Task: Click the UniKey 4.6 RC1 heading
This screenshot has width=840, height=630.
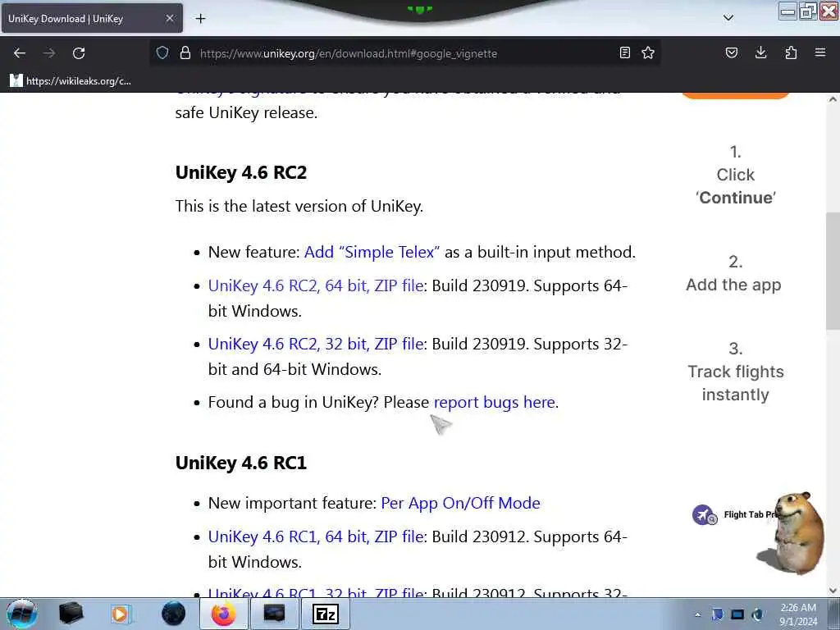Action: pyautogui.click(x=241, y=463)
